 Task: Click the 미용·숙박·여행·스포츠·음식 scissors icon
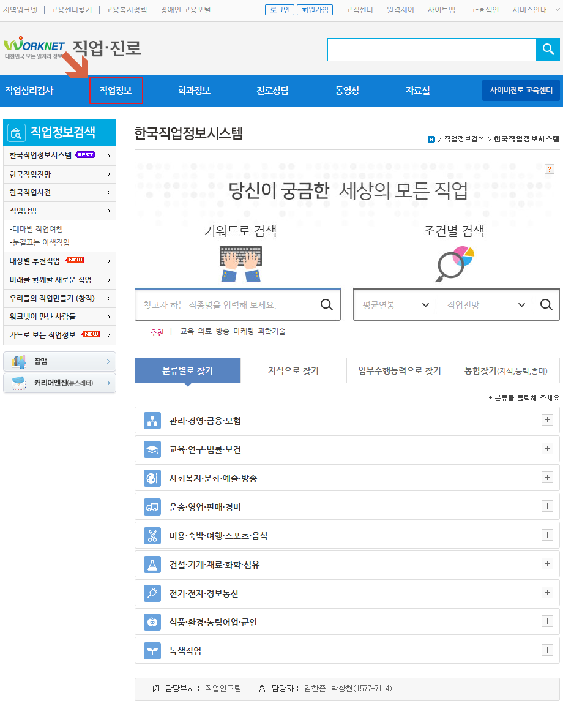point(152,536)
